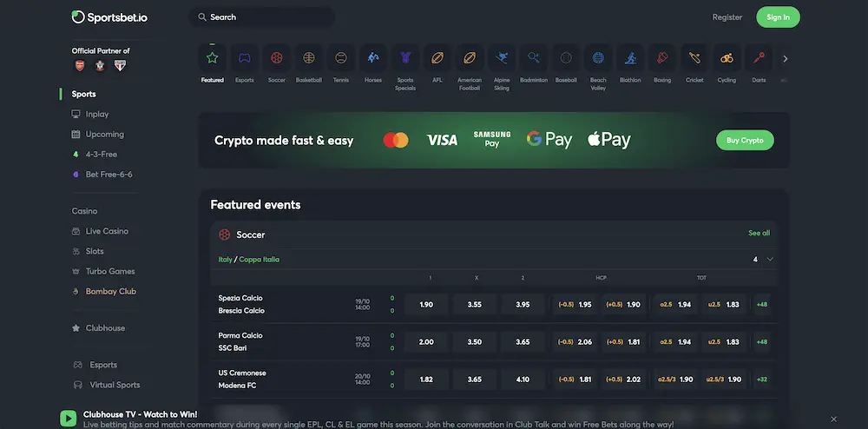Open the Spezia Calcio match row

(x=495, y=305)
